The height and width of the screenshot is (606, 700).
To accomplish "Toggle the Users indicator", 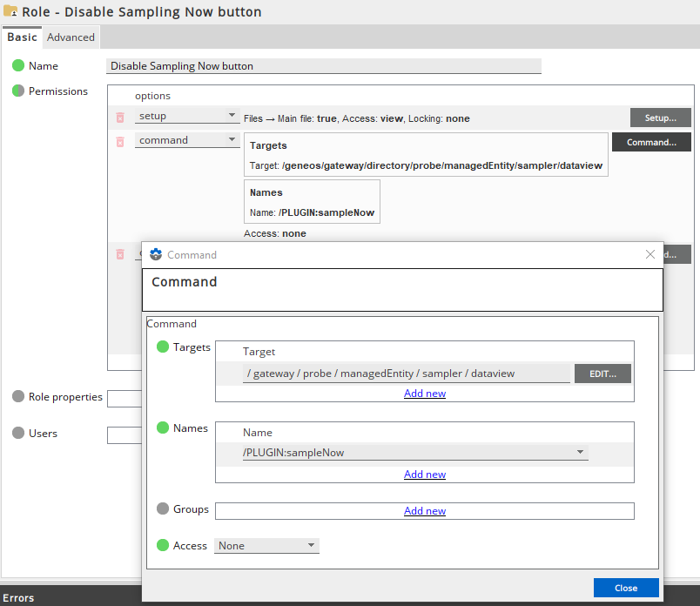I will pyautogui.click(x=18, y=434).
